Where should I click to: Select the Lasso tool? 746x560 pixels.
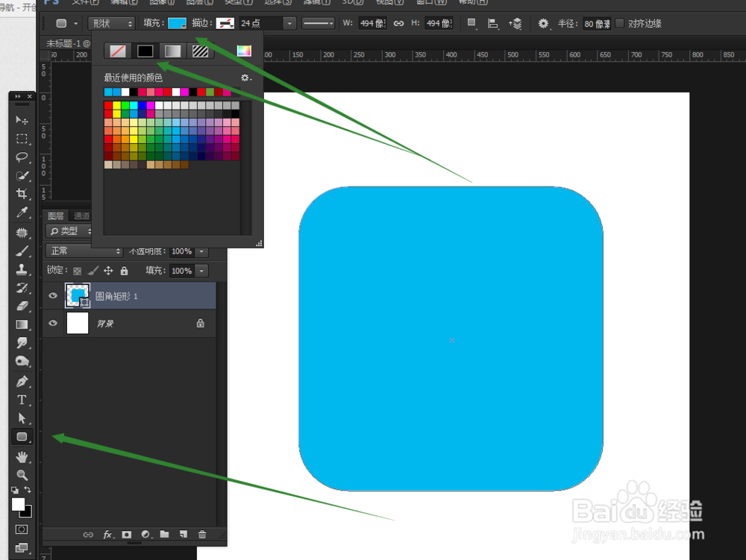22,157
